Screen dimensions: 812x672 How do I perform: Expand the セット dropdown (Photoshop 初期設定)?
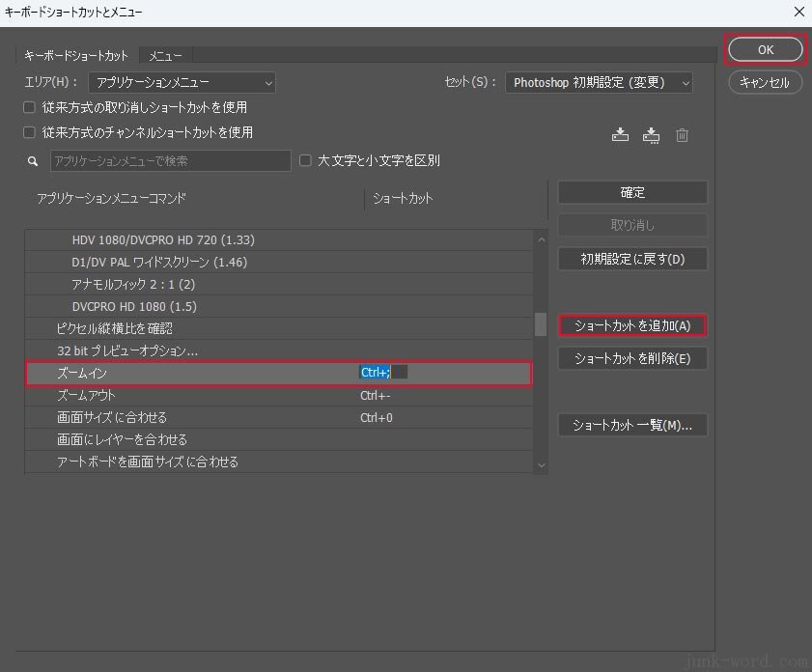point(599,83)
